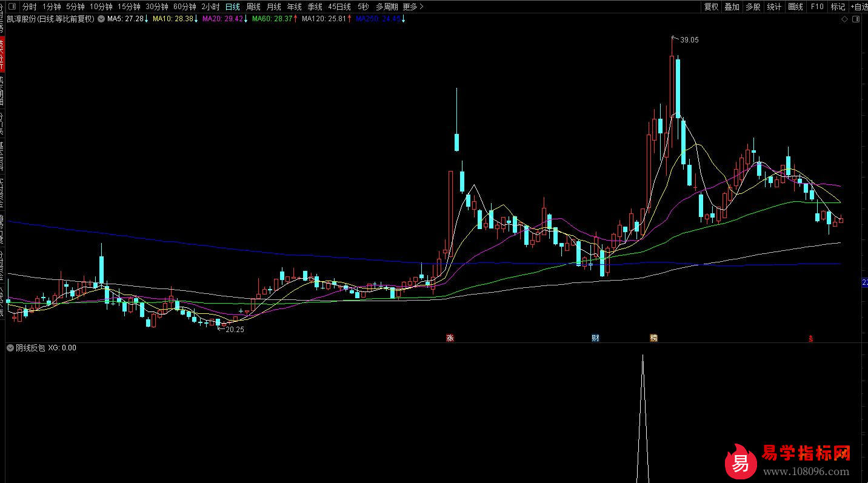The height and width of the screenshot is (483, 868).
Task: Select the 1分钟 period
Action: [52, 7]
